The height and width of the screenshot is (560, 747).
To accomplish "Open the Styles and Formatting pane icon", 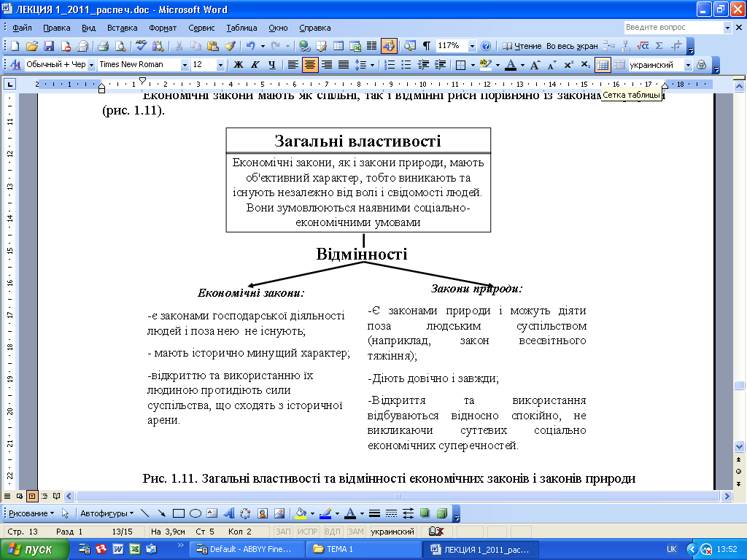I will click(x=15, y=65).
